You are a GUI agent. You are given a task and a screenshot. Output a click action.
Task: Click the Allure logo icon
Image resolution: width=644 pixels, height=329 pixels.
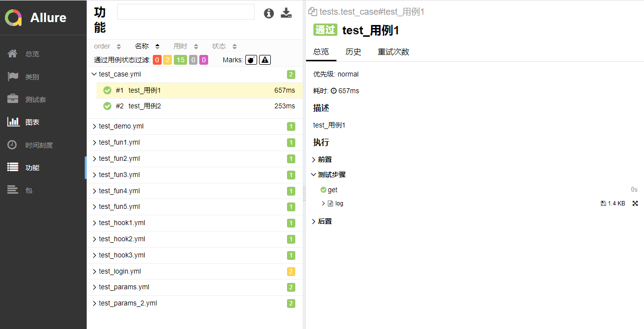13,18
